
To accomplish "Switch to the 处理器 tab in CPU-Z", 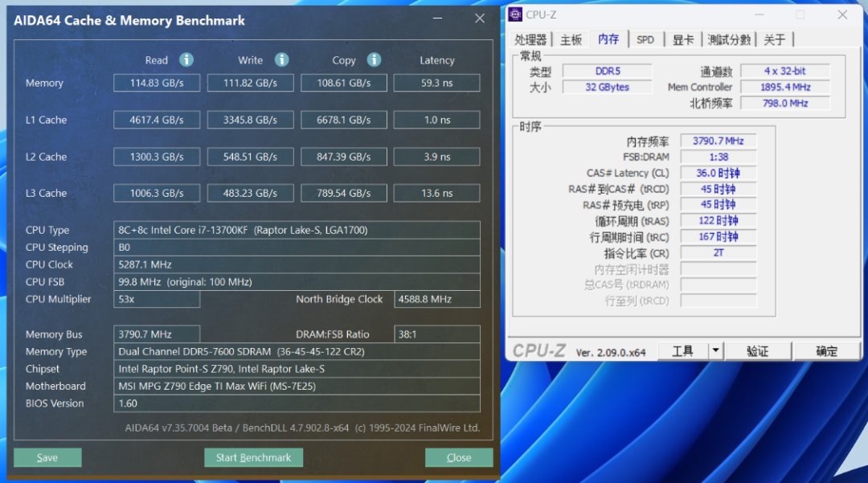I will click(530, 40).
